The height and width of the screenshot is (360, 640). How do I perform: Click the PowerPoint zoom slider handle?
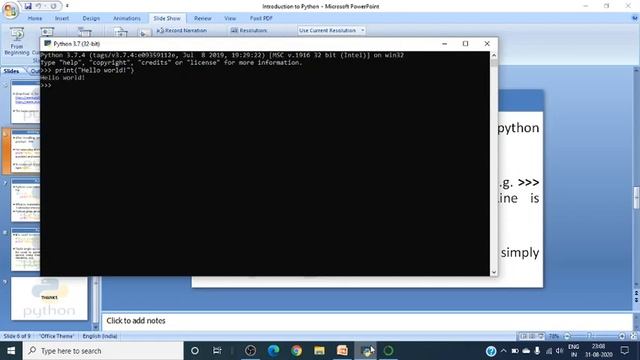[589, 336]
